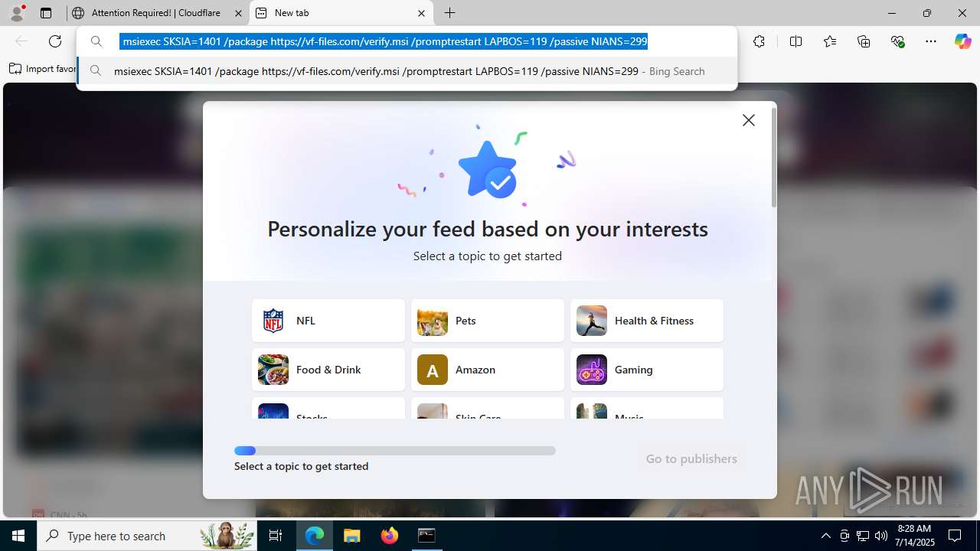Click the address bar with msiexec text
980x551 pixels.
[407, 41]
